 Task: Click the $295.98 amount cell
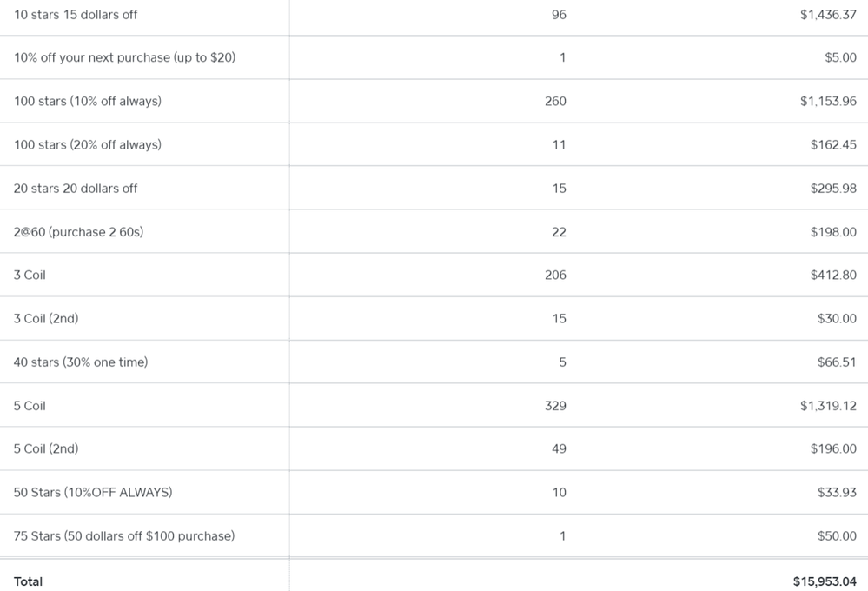(833, 188)
